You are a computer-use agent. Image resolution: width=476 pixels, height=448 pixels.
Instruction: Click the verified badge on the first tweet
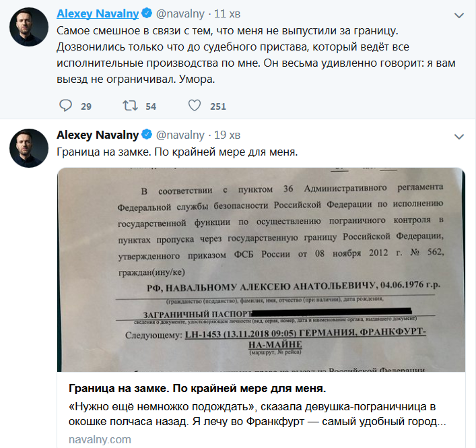point(147,14)
